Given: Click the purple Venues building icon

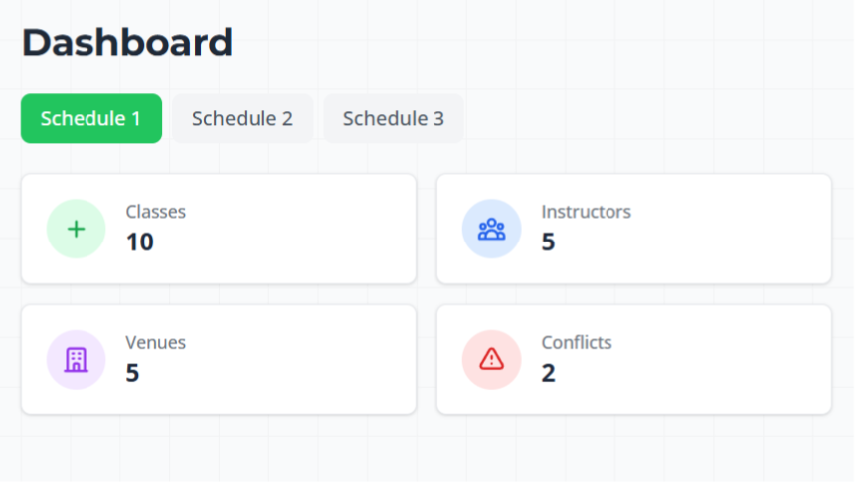Looking at the screenshot, I should point(76,359).
